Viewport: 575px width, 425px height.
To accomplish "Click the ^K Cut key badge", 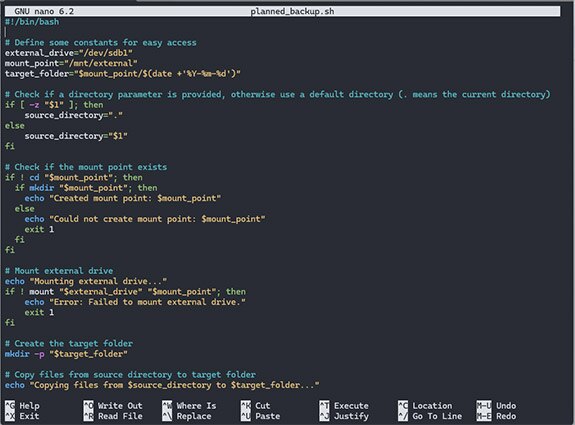I will (246, 406).
